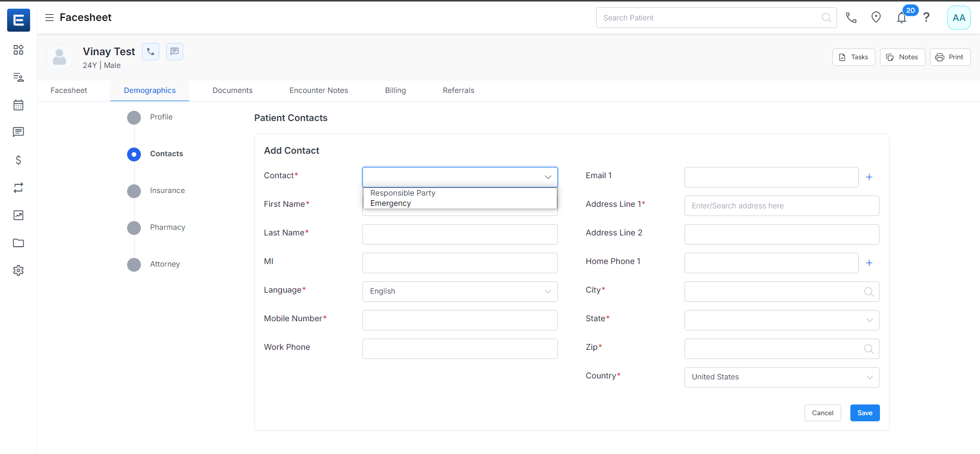Switch to the Encounter Notes tab
Screen dimensions: 980x454
318,90
